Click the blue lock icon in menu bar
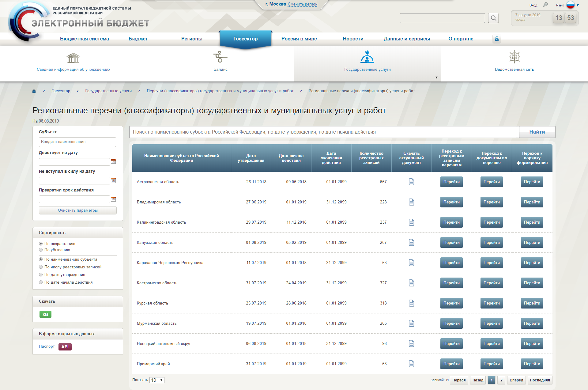The image size is (588, 390). (x=497, y=39)
